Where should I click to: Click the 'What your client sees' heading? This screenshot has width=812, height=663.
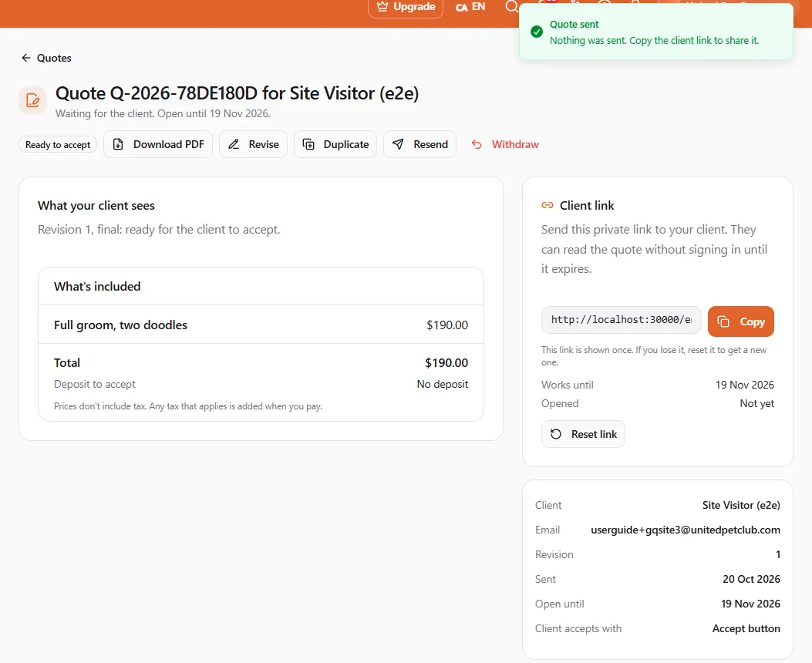coord(96,206)
